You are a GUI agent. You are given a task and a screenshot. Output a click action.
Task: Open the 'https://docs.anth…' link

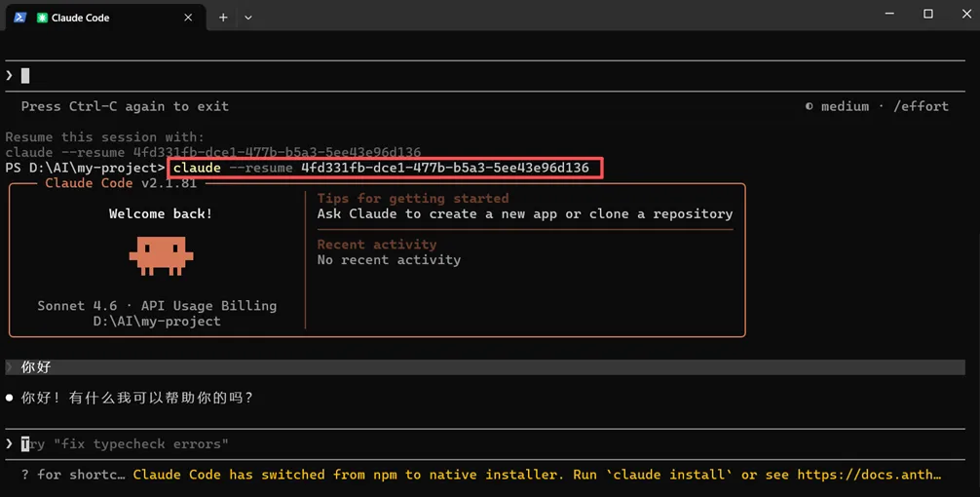click(x=869, y=475)
